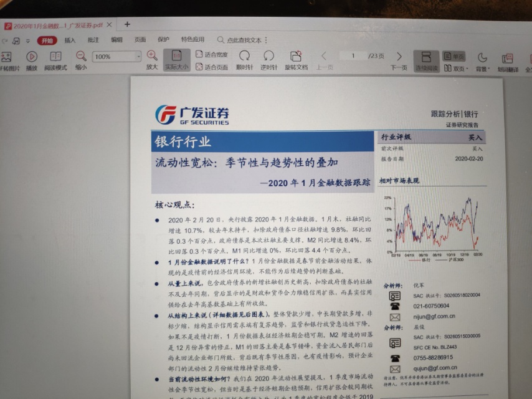Open the 插入 ribbon tab
Image resolution: width=532 pixels, height=399 pixels.
pyautogui.click(x=70, y=40)
